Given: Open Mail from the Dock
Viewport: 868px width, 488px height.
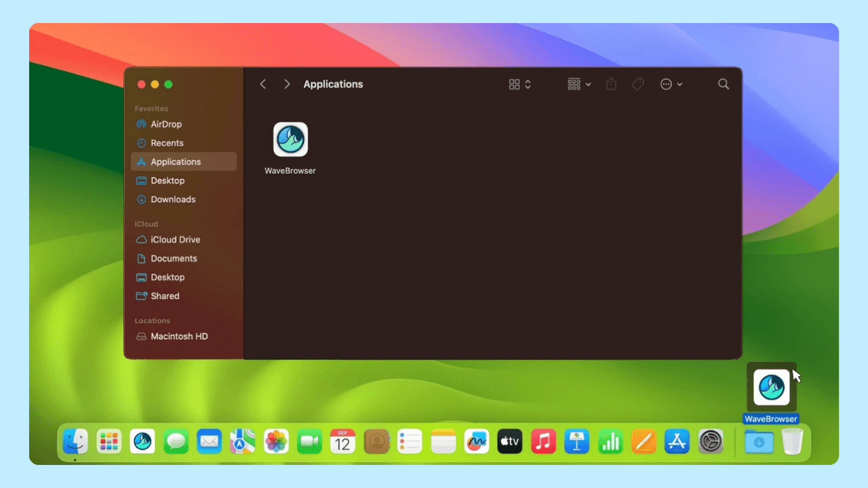Looking at the screenshot, I should [209, 442].
